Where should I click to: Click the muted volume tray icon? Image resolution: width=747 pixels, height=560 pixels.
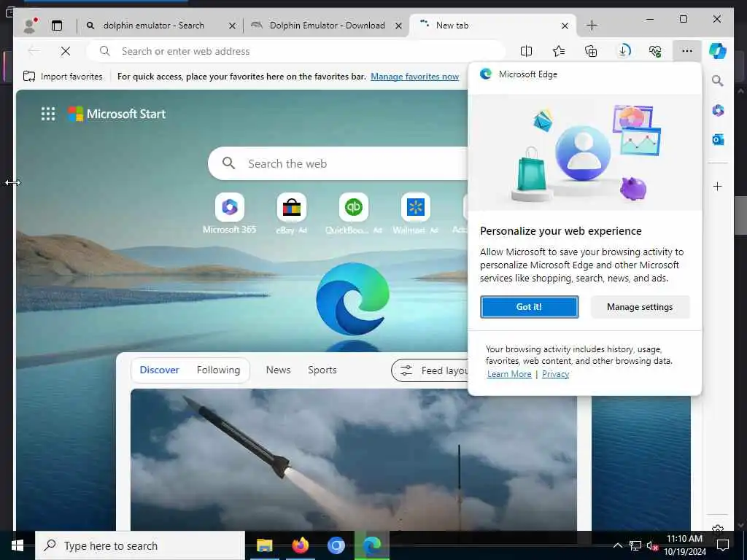pyautogui.click(x=652, y=545)
